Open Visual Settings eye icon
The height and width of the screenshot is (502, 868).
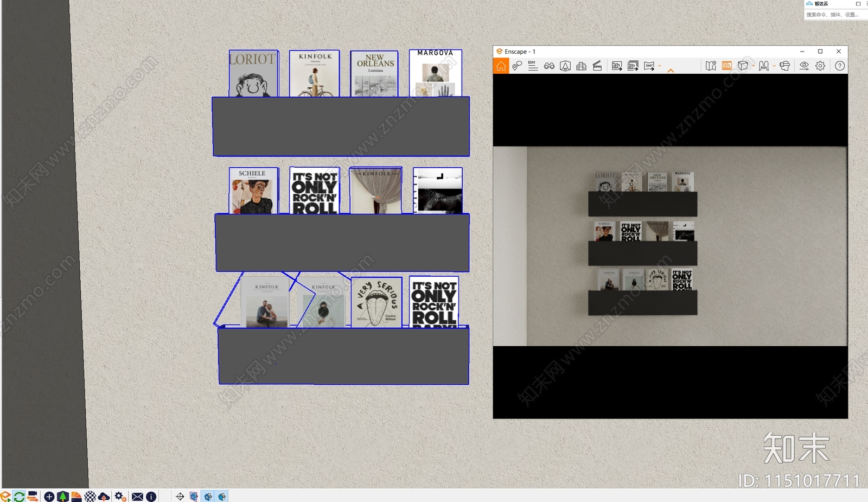[x=804, y=66]
